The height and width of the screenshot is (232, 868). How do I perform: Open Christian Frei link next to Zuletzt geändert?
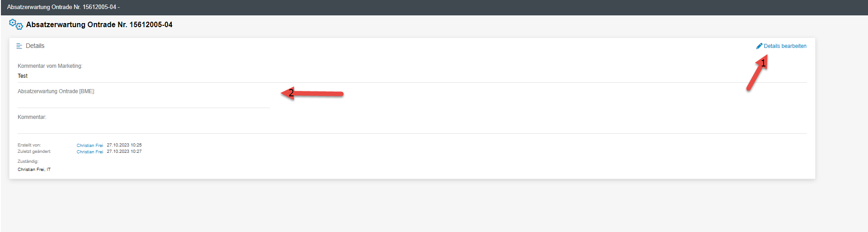pos(89,152)
